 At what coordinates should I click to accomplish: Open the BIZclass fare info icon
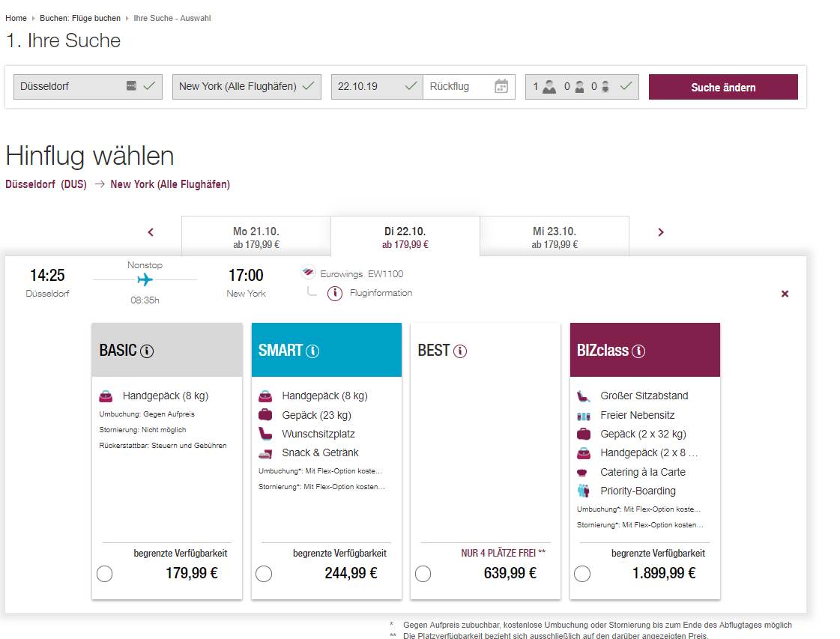(x=638, y=351)
